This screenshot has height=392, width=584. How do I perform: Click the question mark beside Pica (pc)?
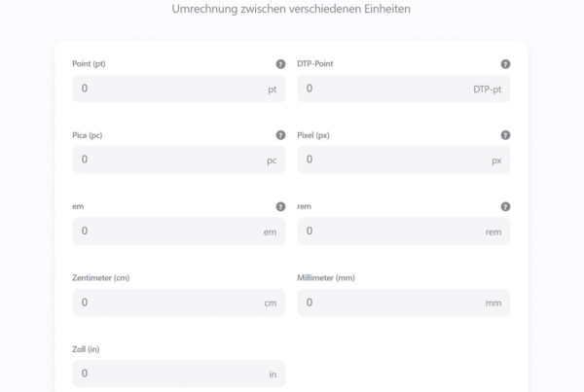pyautogui.click(x=281, y=135)
